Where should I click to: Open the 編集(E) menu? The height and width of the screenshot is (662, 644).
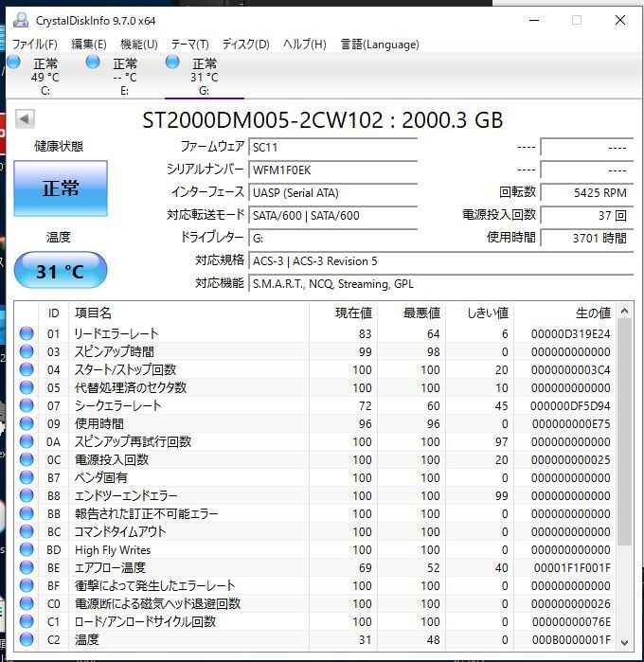89,45
